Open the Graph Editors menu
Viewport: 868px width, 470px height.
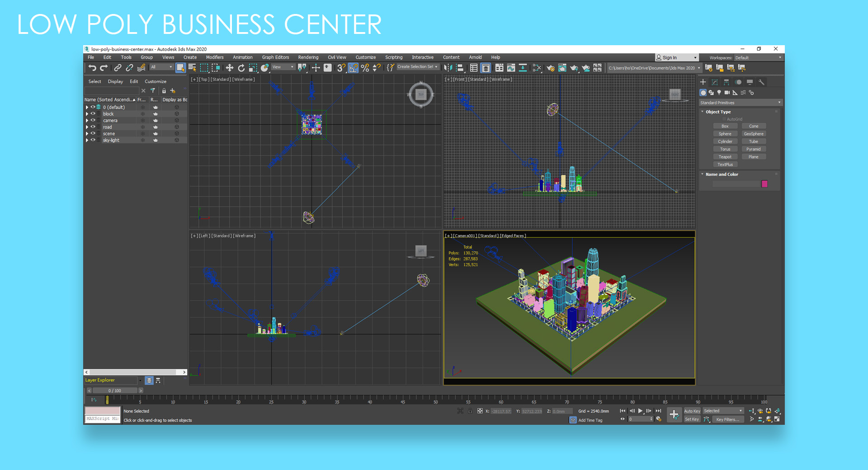[275, 57]
